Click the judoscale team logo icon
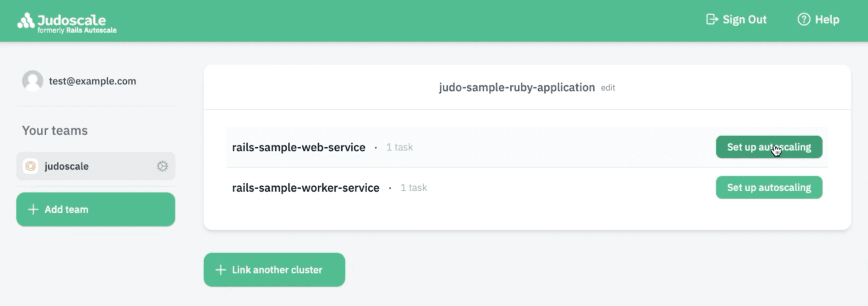This screenshot has height=306, width=868. 31,166
